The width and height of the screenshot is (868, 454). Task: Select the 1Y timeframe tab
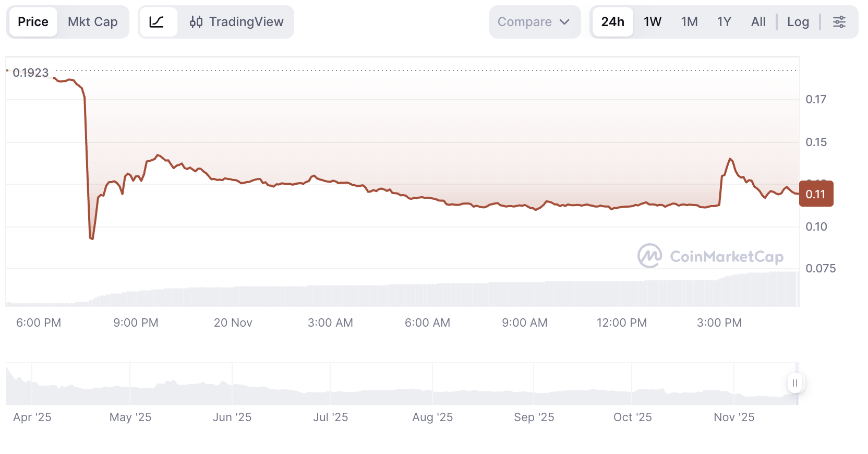pyautogui.click(x=724, y=21)
